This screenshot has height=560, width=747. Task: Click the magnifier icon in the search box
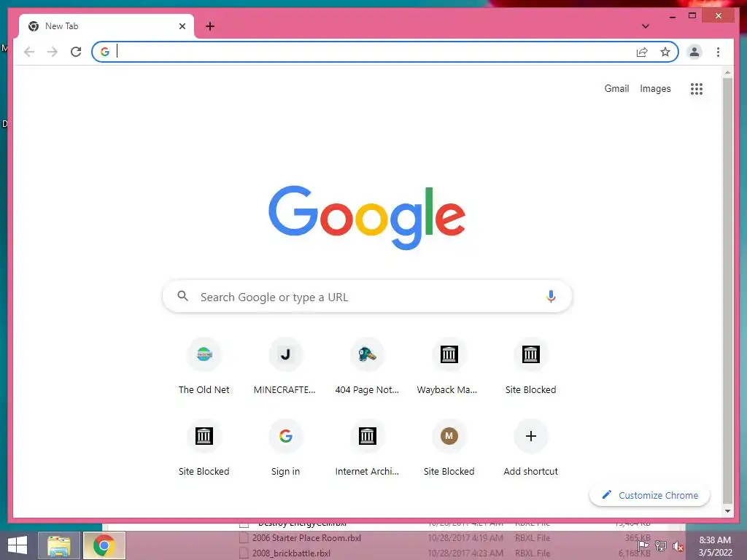(x=182, y=296)
